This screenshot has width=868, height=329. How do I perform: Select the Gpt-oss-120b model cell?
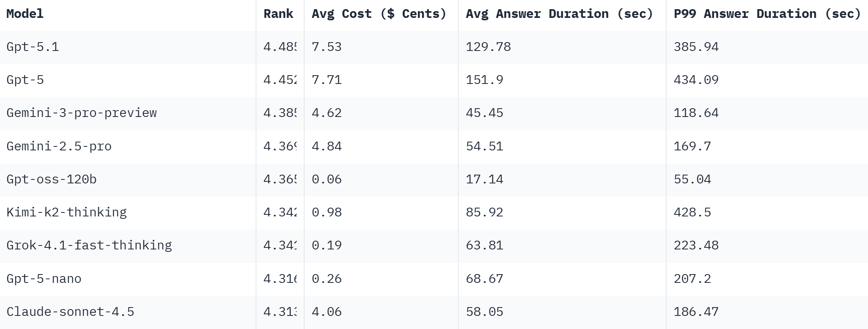(x=51, y=179)
